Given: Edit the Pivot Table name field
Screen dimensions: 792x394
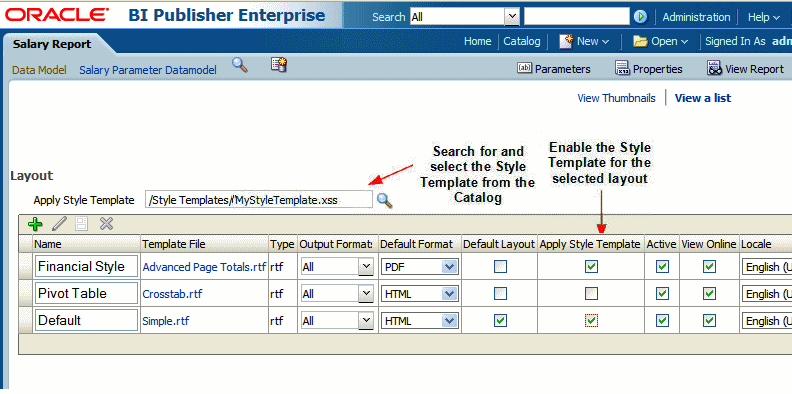Looking at the screenshot, I should (x=86, y=293).
